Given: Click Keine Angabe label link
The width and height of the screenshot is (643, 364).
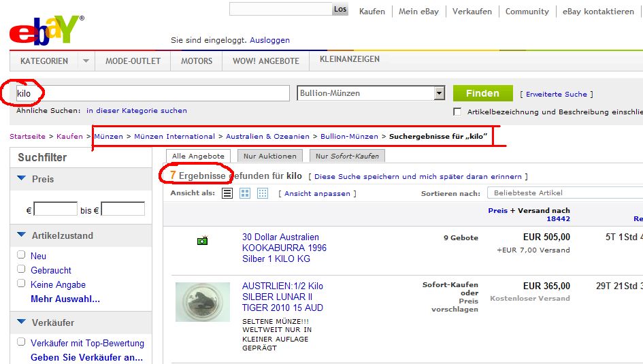Looking at the screenshot, I should [59, 284].
